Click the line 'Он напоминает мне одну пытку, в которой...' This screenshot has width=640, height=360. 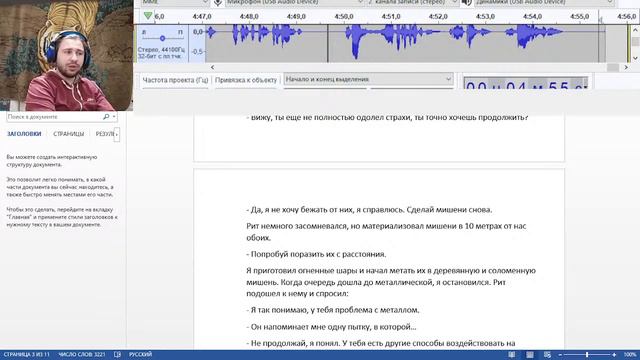(x=331, y=327)
